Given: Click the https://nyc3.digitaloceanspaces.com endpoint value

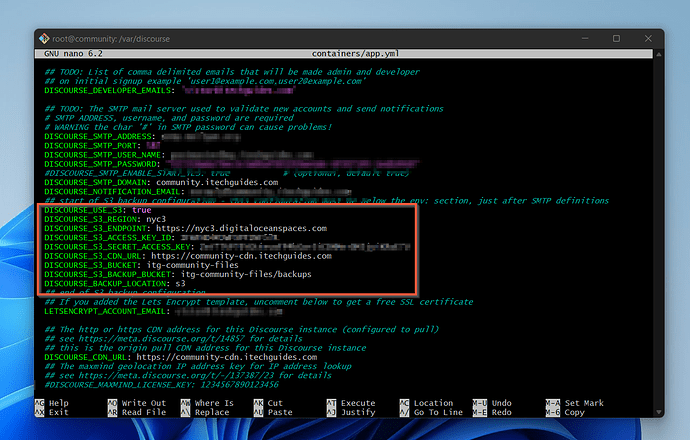Looking at the screenshot, I should tap(241, 228).
